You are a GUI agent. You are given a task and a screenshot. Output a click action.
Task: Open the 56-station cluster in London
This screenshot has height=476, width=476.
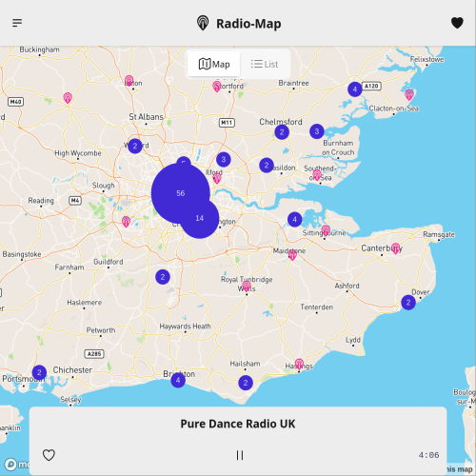[x=181, y=193]
